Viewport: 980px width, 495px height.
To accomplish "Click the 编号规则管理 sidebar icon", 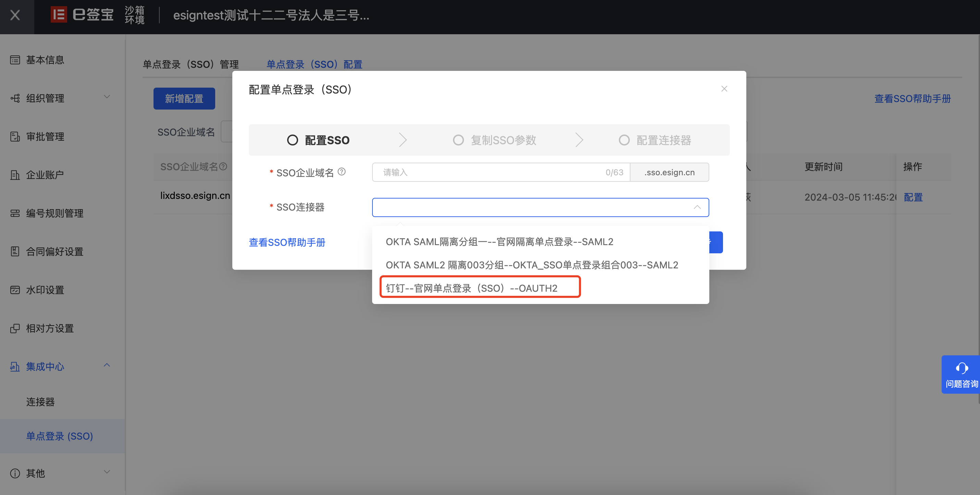I will [15, 213].
